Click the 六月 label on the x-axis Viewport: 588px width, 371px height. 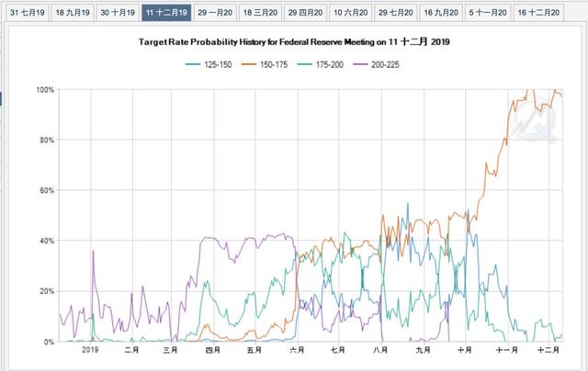[297, 351]
